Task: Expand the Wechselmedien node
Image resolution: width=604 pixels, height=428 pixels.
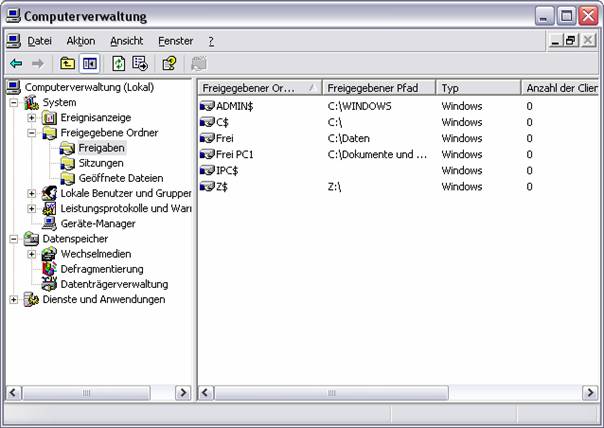Action: (32, 254)
